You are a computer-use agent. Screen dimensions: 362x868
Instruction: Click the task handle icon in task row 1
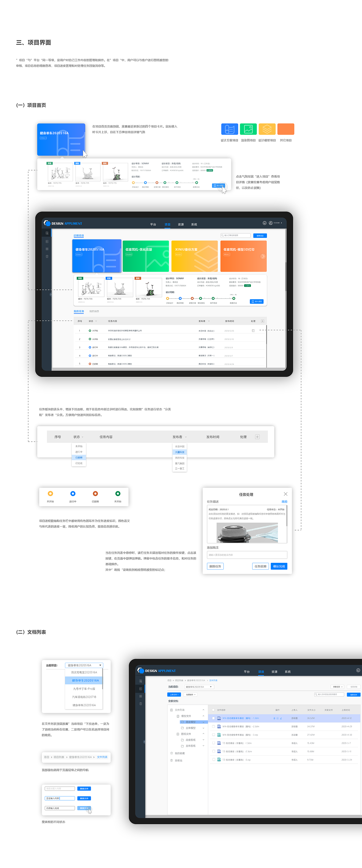point(253,331)
